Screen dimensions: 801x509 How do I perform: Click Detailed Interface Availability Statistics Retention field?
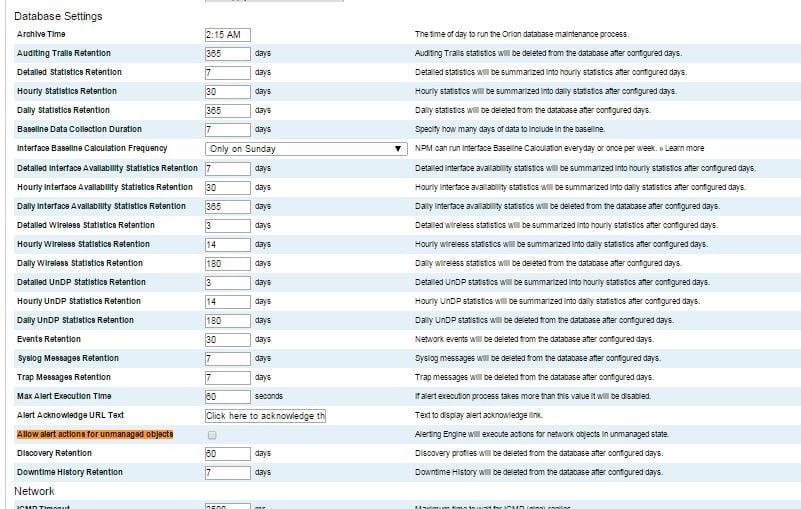pos(228,169)
